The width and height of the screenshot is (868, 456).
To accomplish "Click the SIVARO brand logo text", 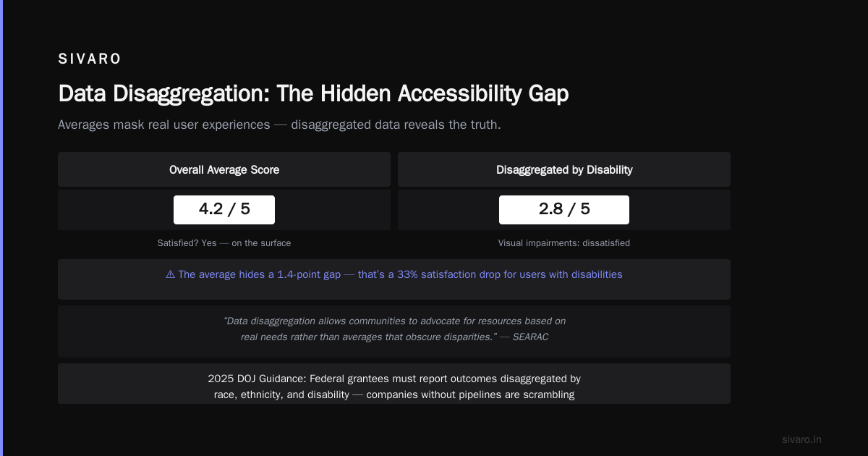I will (x=90, y=59).
